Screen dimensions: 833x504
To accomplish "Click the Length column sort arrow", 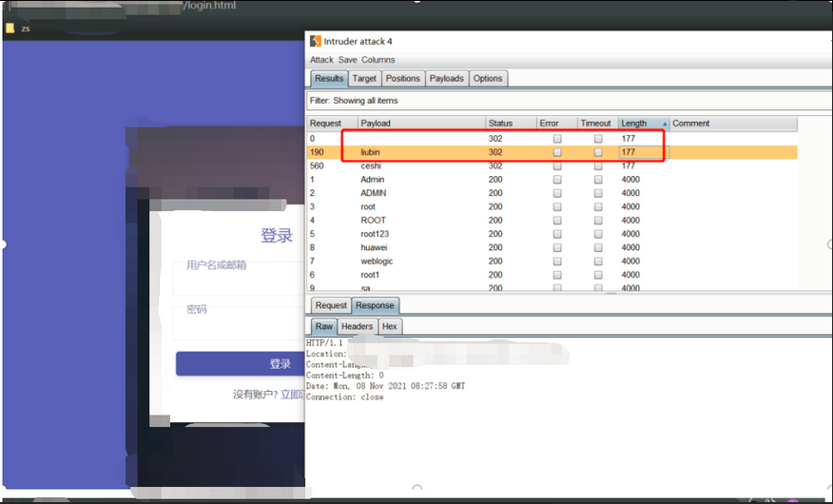I will click(x=664, y=124).
